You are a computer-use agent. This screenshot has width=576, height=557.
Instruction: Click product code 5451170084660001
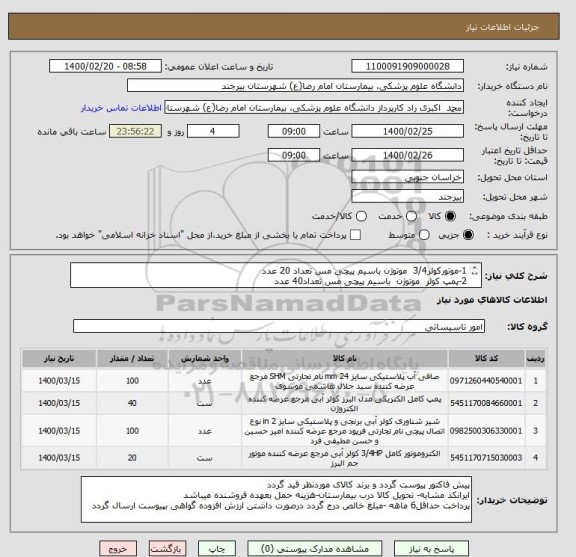(486, 403)
